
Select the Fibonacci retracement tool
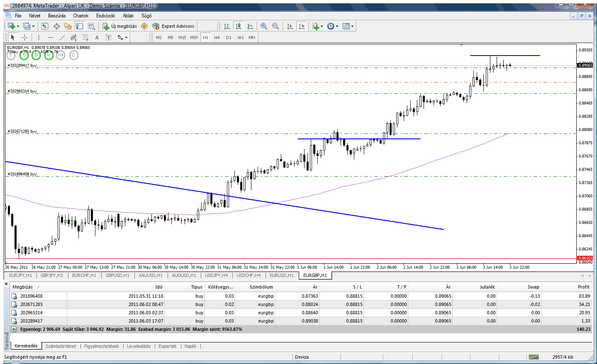point(85,37)
